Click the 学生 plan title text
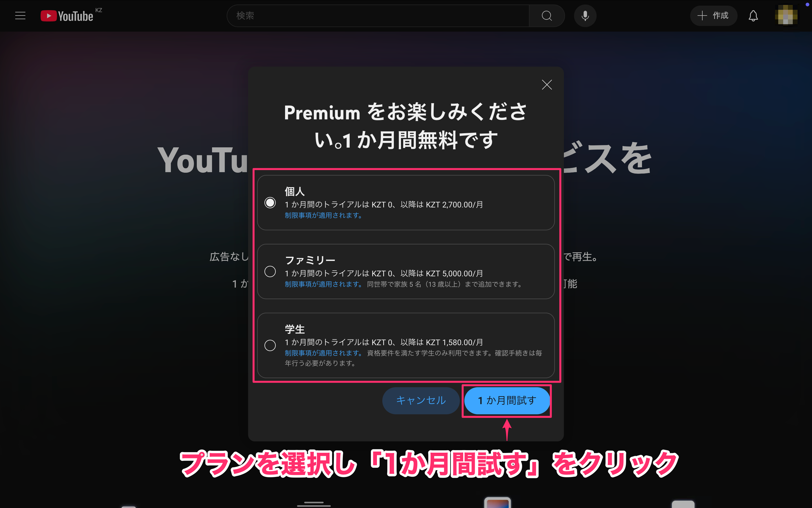 click(x=295, y=329)
